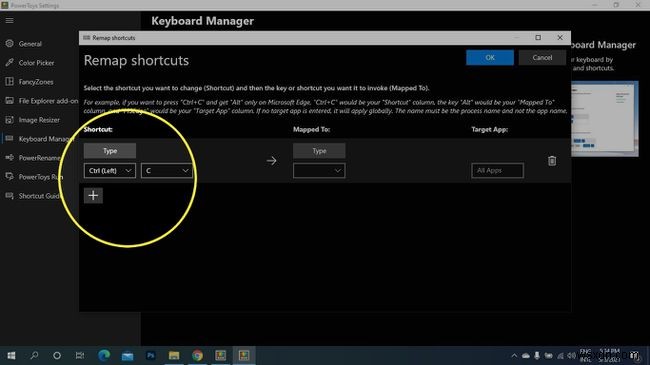This screenshot has width=650, height=365.
Task: Click Type button under Mapped To
Action: [319, 151]
